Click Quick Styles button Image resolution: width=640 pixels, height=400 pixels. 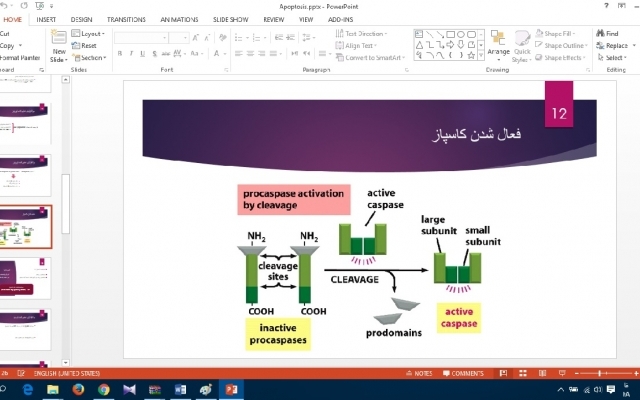coord(522,47)
